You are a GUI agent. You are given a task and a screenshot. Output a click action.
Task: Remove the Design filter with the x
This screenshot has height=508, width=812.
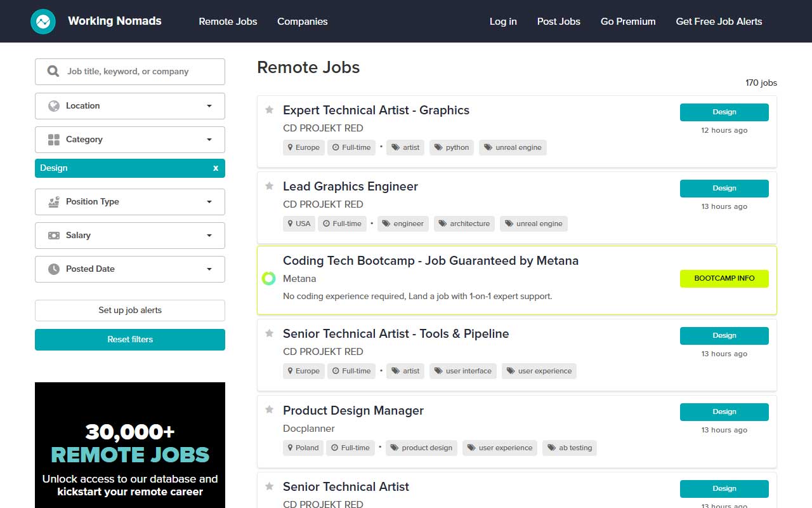(x=216, y=168)
